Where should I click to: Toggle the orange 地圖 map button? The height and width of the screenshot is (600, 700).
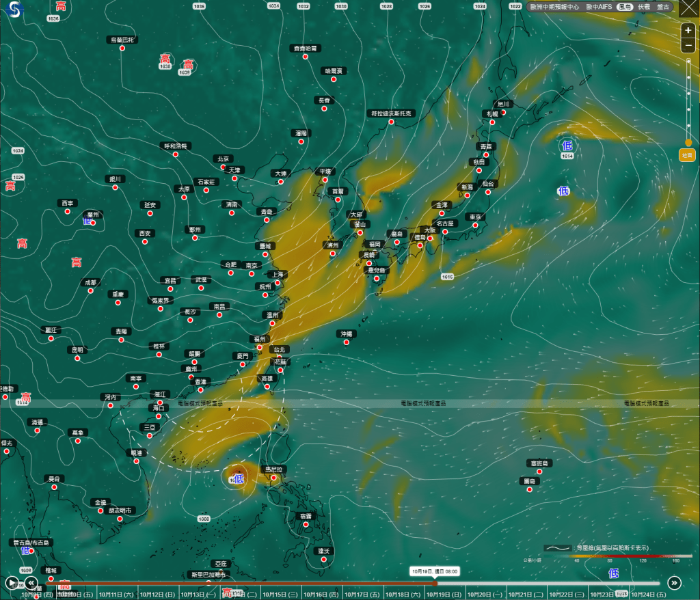687,156
